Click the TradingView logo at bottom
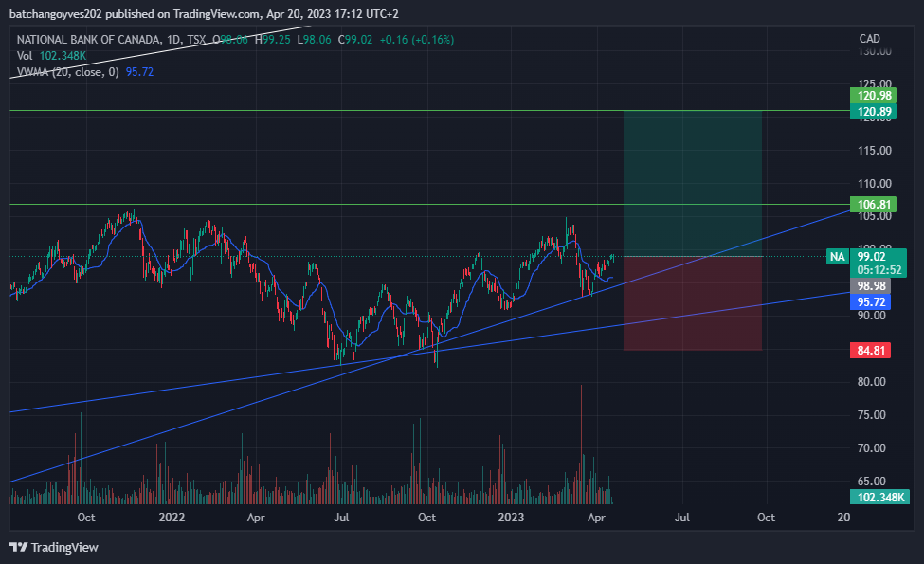This screenshot has height=564, width=924. click(54, 547)
